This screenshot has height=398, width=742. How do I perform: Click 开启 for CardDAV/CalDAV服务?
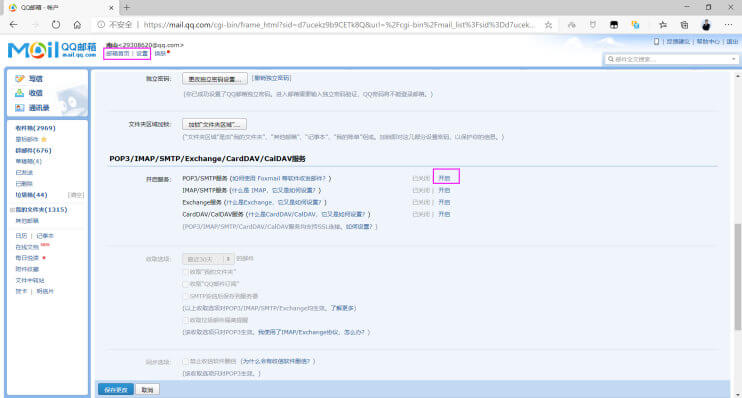(444, 214)
